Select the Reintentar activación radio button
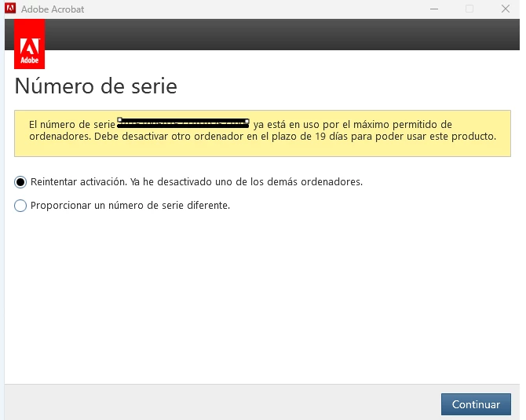The height and width of the screenshot is (420, 526). click(20, 182)
